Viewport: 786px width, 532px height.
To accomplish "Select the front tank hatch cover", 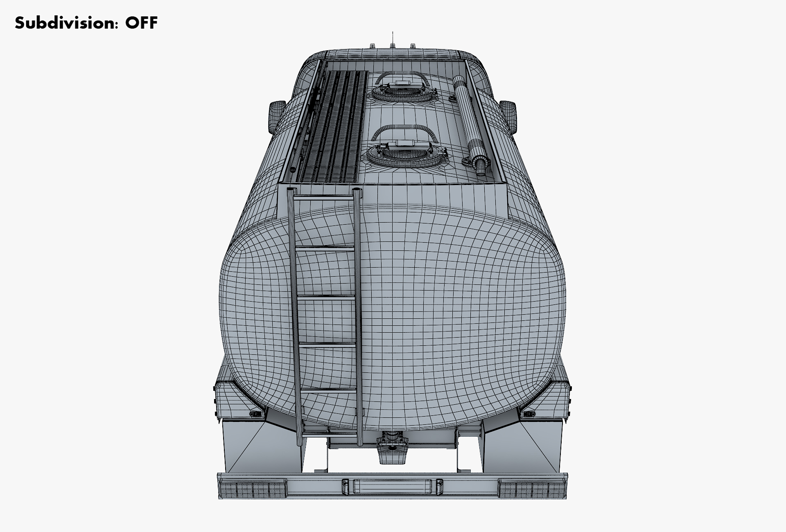I will click(x=402, y=93).
